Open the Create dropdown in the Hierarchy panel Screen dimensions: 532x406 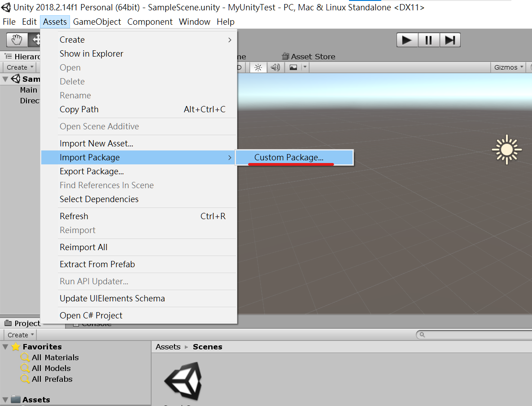(19, 67)
